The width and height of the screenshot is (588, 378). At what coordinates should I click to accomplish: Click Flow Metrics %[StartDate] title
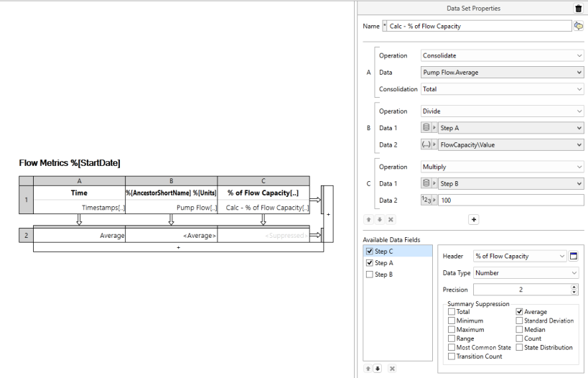(x=70, y=163)
